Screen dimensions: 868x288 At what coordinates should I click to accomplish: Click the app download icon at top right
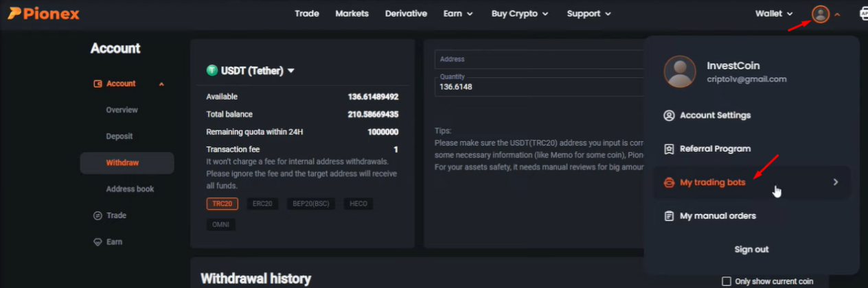pos(863,14)
